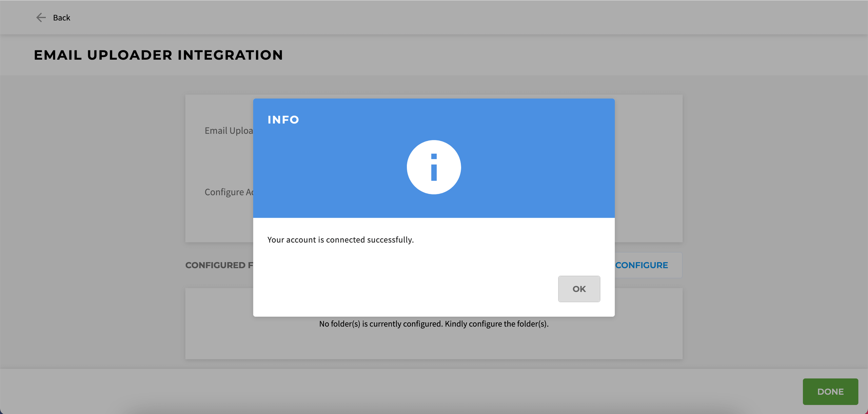Click the Email Uploader Integration heading
The width and height of the screenshot is (868, 414).
click(158, 55)
